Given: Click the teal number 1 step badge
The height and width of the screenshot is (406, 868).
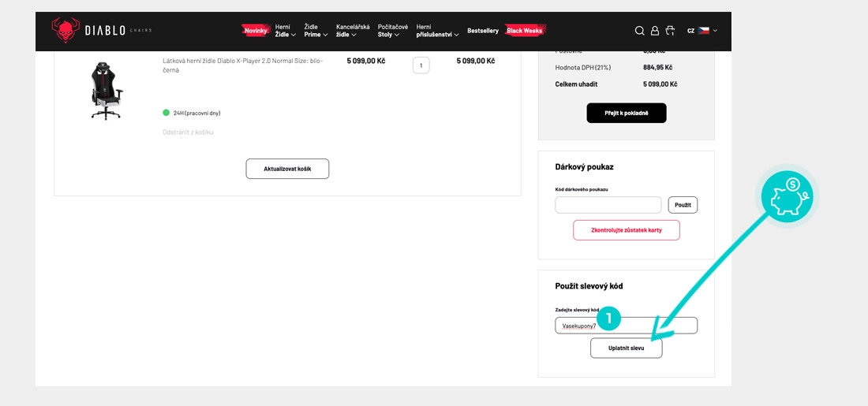Looking at the screenshot, I should [608, 318].
